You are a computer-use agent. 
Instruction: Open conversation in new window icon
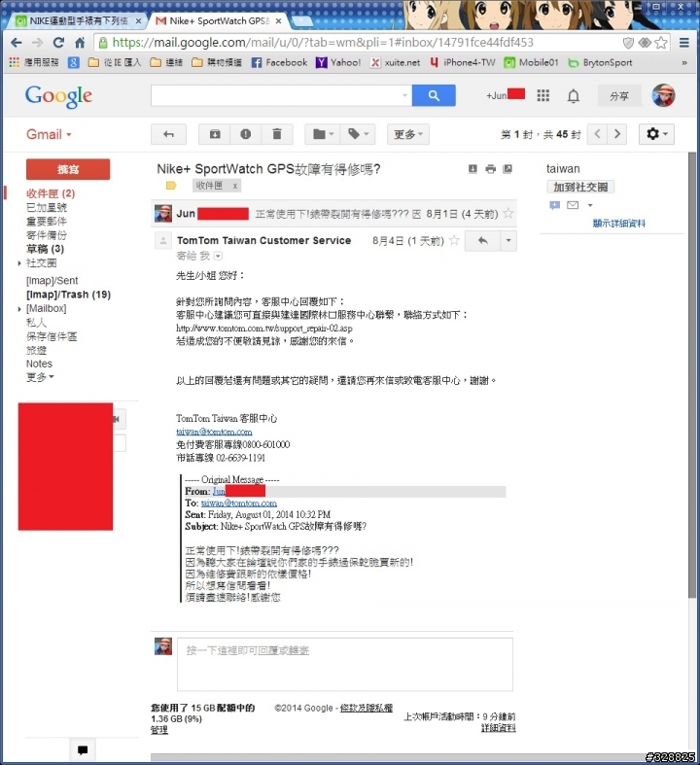pyautogui.click(x=507, y=169)
